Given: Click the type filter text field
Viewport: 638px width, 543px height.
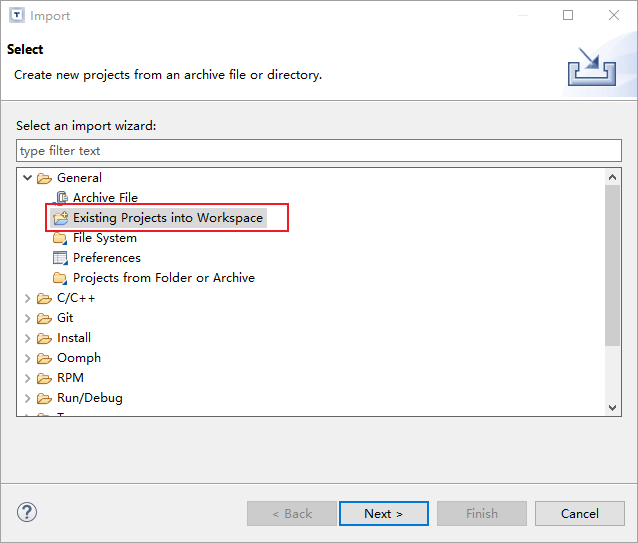Looking at the screenshot, I should point(319,151).
